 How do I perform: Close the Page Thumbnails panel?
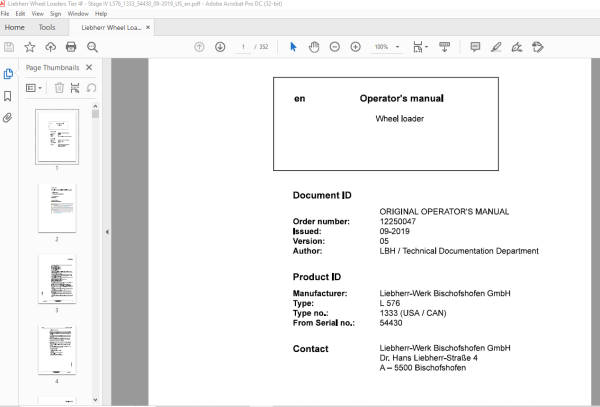click(89, 67)
